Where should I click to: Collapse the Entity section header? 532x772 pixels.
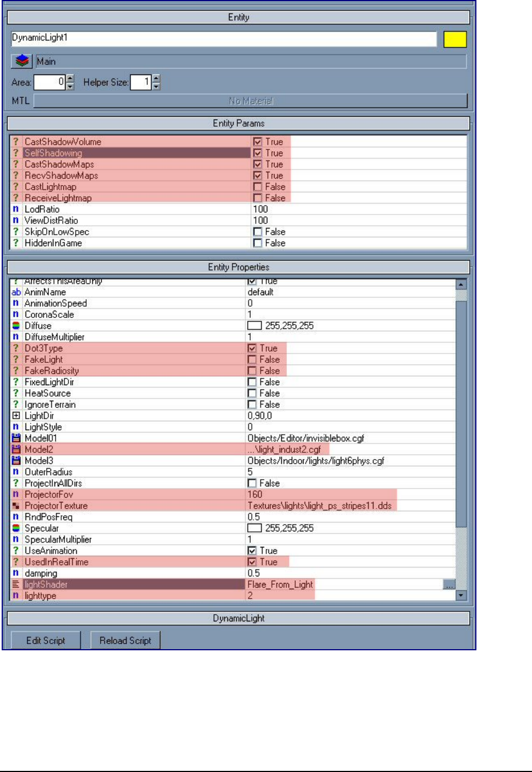238,17
